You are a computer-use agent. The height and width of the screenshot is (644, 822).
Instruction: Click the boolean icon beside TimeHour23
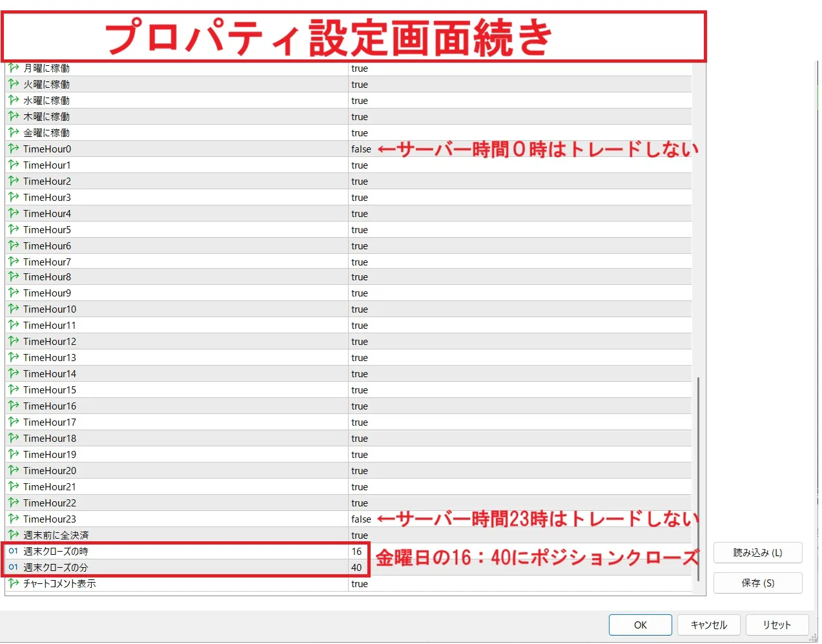click(x=14, y=519)
